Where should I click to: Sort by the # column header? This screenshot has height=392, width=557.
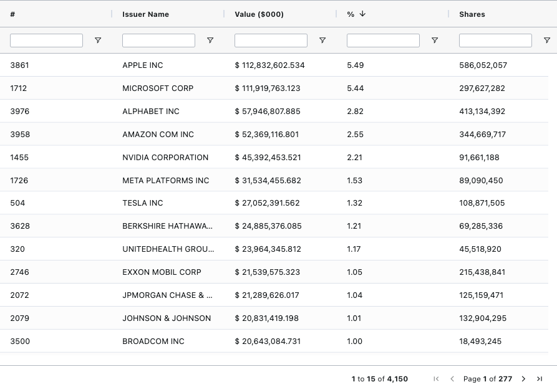12,14
